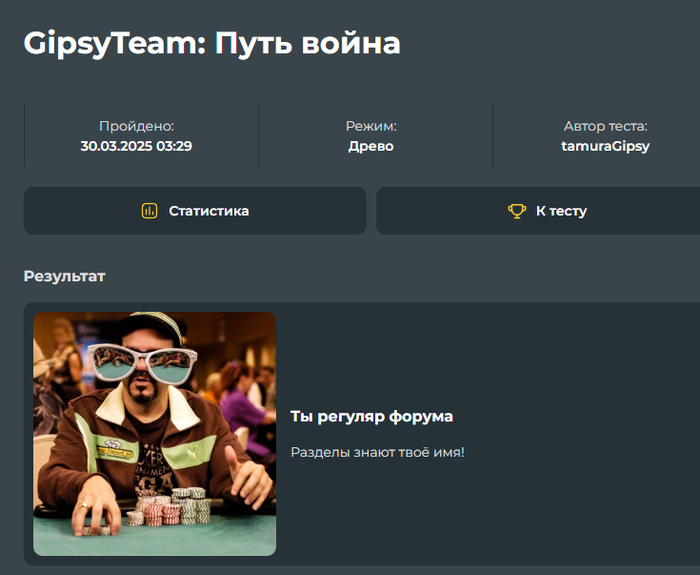
Task: Click the author name tamuraGipsy
Action: click(605, 146)
